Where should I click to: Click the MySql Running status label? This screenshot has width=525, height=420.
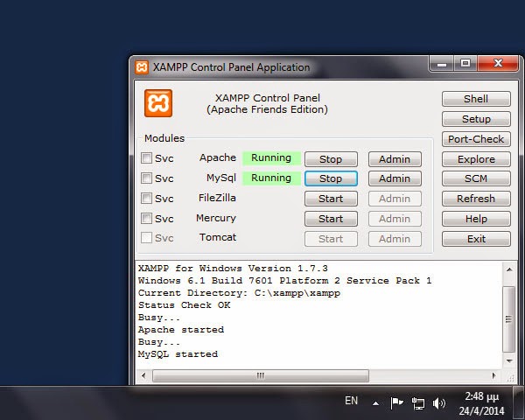pos(271,178)
